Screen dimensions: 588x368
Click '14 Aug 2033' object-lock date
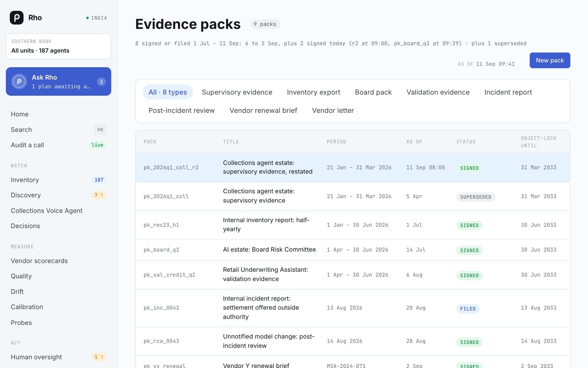coord(538,341)
